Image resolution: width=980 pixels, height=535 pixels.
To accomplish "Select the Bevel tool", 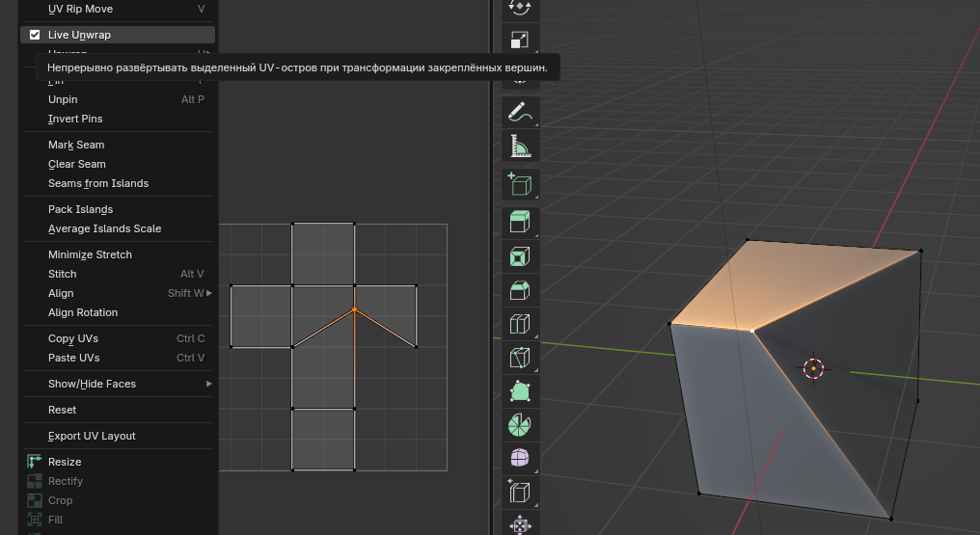I will click(520, 290).
